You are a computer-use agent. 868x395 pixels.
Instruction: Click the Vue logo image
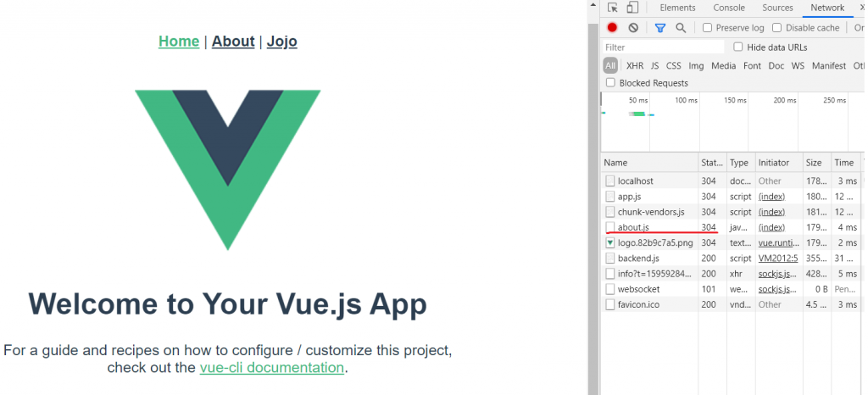[227, 170]
